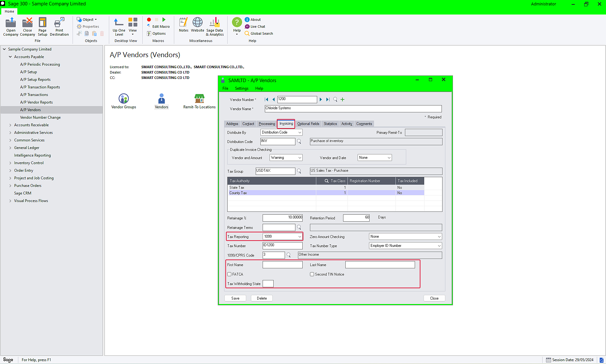This screenshot has width=606, height=364.
Task: Open the Object dropdown in ribbon
Action: tap(87, 20)
